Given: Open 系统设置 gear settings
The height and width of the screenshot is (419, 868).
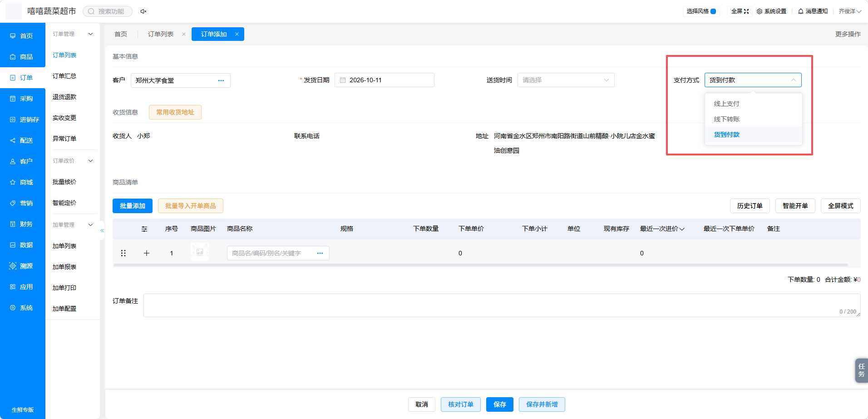Looking at the screenshot, I should point(771,11).
